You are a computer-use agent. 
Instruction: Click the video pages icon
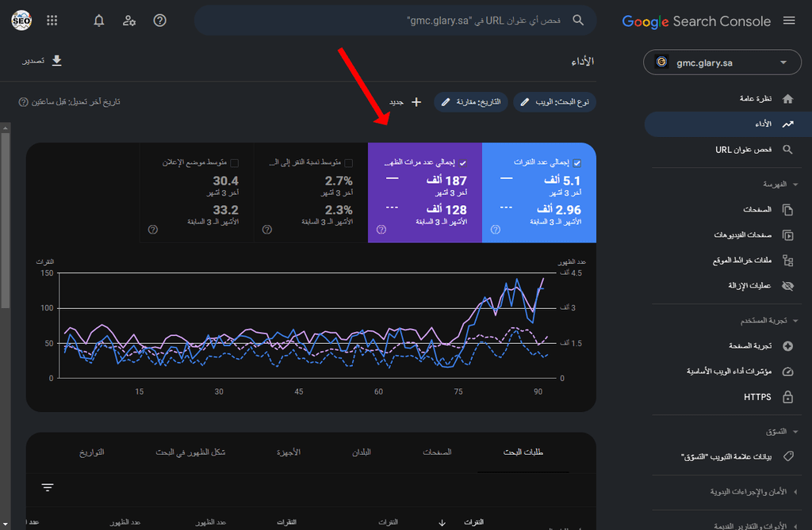tap(787, 235)
